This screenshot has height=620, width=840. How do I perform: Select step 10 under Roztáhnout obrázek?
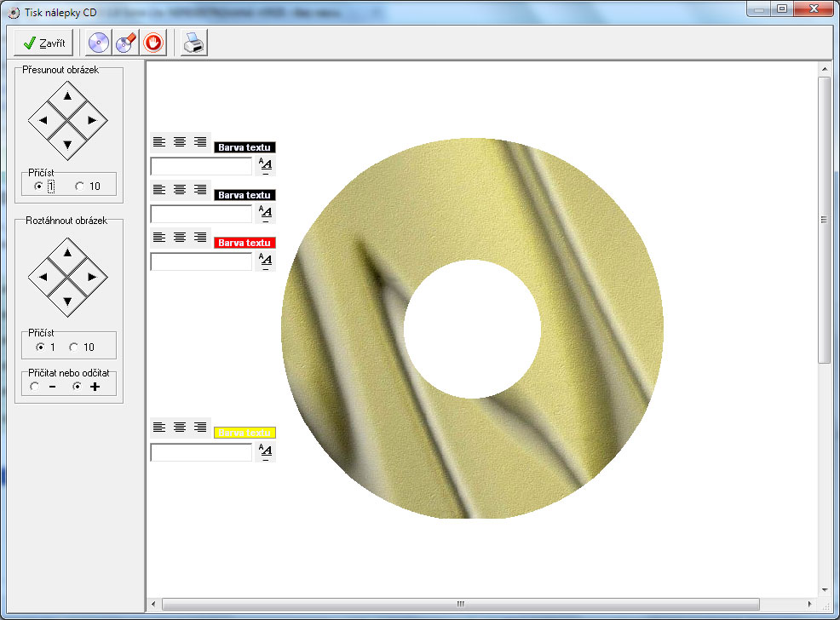[74, 347]
